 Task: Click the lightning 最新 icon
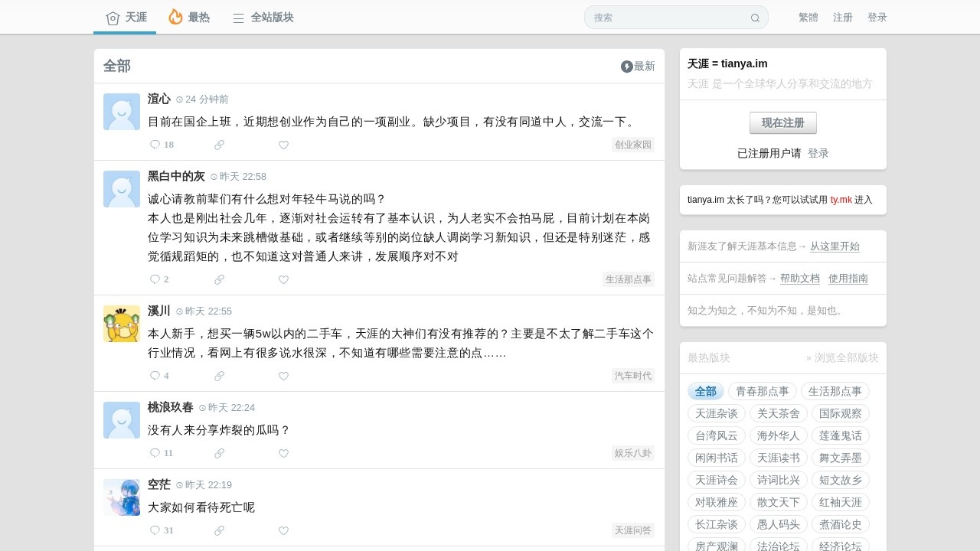pyautogui.click(x=627, y=67)
